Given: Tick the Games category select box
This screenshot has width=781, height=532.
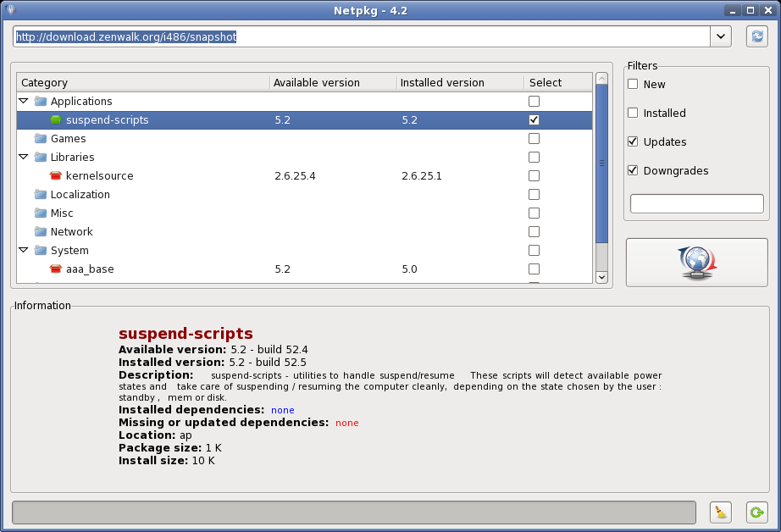Looking at the screenshot, I should click(x=534, y=138).
